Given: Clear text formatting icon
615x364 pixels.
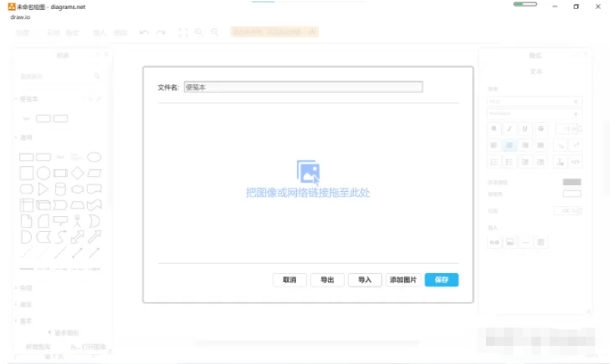Looking at the screenshot, I should [560, 162].
